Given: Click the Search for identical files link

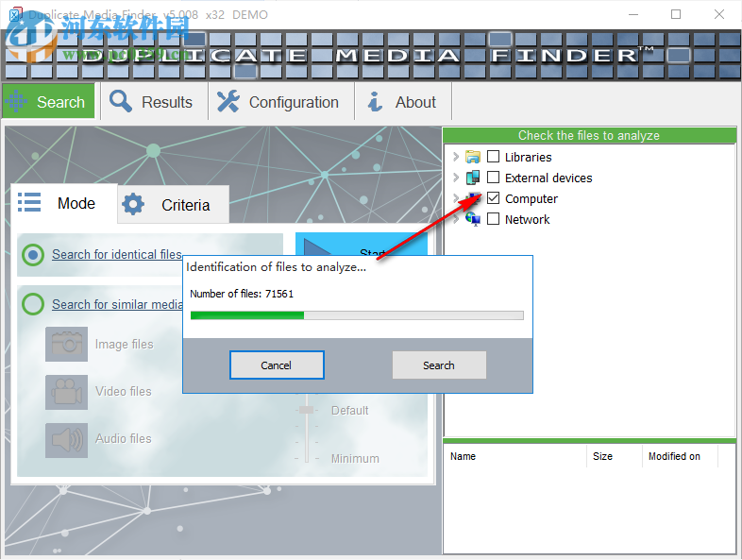Looking at the screenshot, I should tap(117, 254).
